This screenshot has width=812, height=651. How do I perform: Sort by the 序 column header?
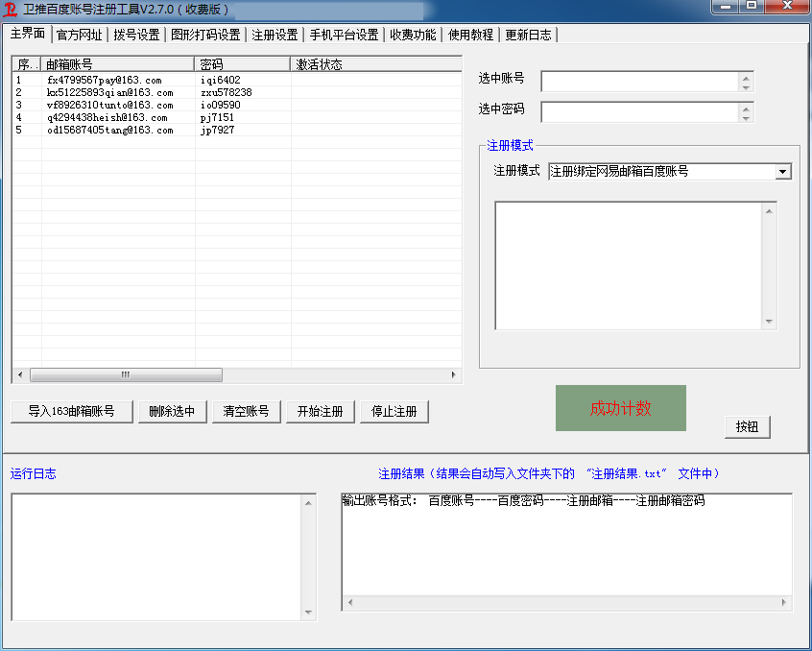click(x=27, y=64)
